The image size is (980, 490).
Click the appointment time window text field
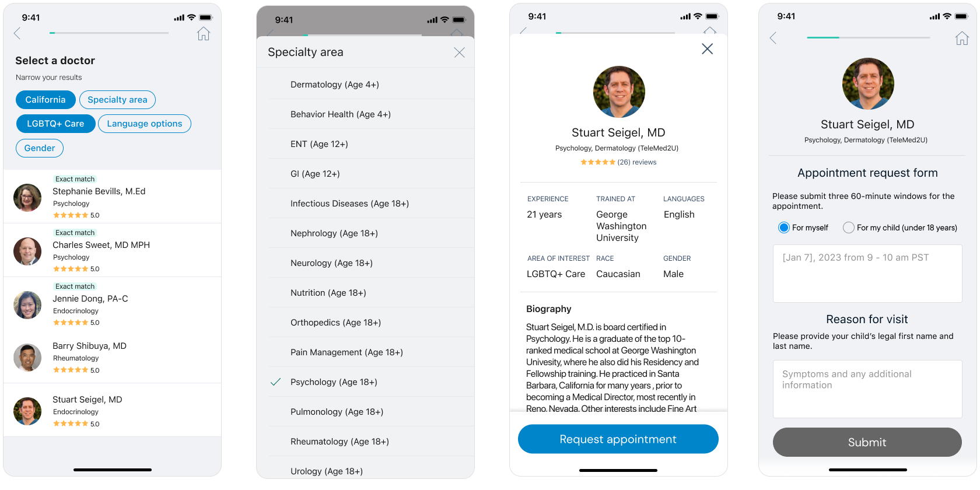(x=867, y=273)
